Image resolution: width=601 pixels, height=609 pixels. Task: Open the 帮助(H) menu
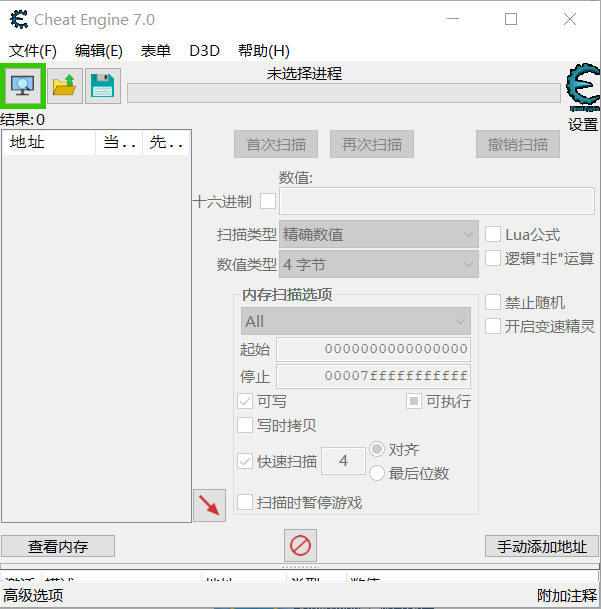[264, 50]
